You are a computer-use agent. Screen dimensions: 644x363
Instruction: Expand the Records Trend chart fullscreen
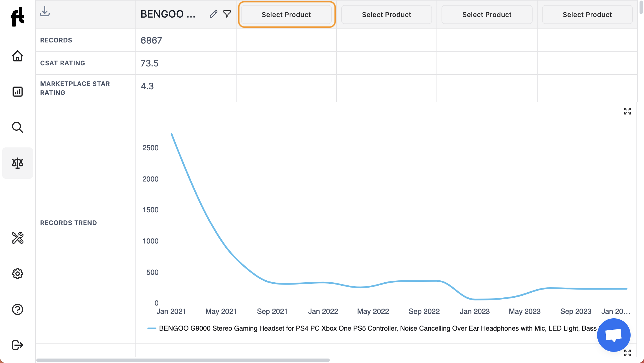pos(628,111)
